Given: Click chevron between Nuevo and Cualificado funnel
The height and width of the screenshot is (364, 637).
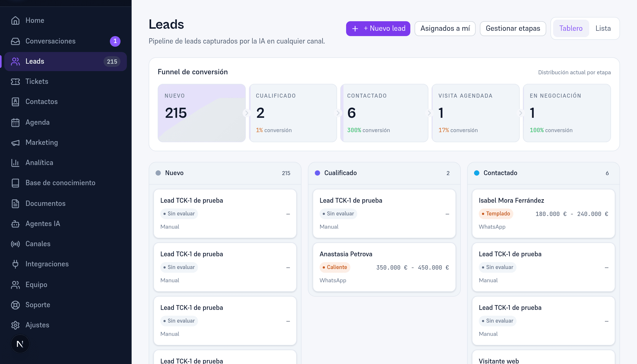Looking at the screenshot, I should click(247, 113).
